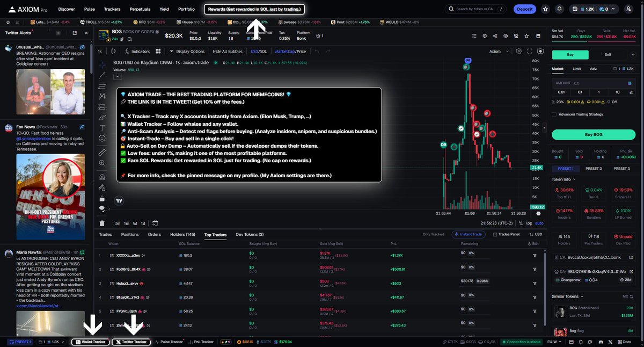This screenshot has height=347, width=644.
Task: Click the trash icon to remove drawings
Action: (102, 223)
